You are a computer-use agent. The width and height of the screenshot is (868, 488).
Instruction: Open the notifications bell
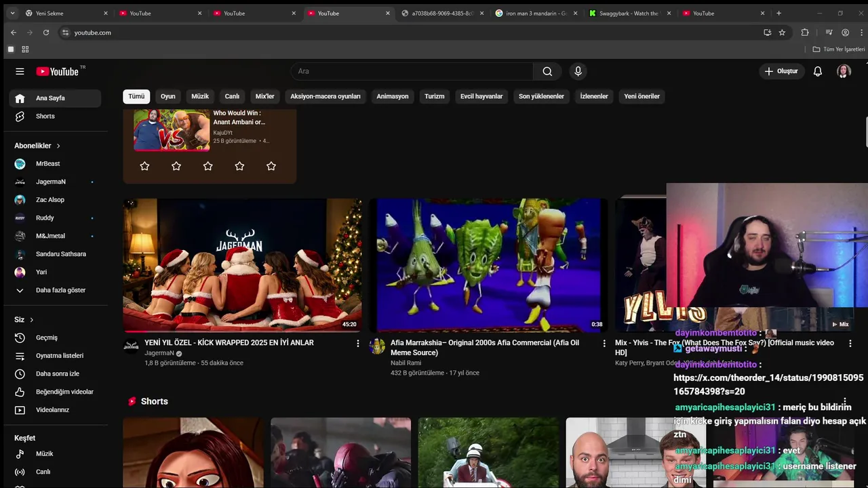point(818,71)
